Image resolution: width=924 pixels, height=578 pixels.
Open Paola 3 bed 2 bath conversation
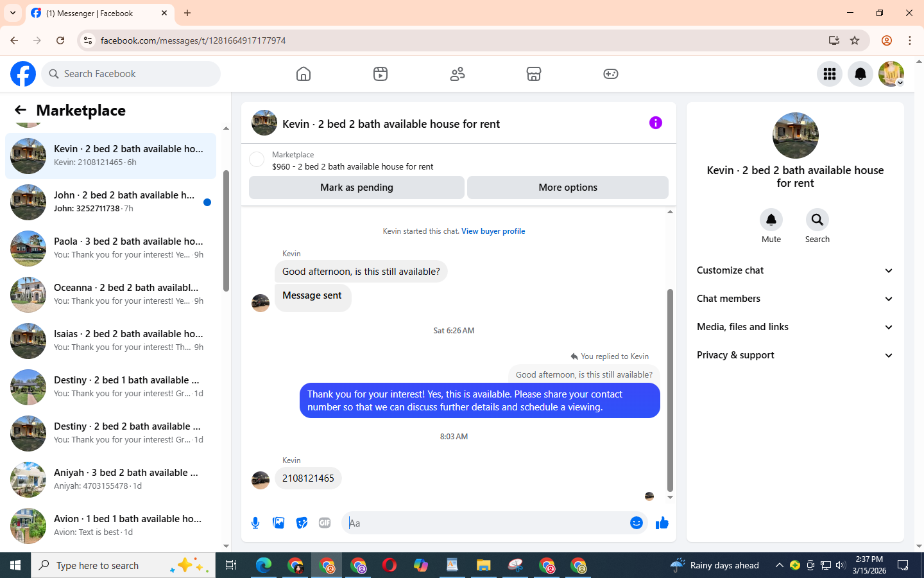click(x=110, y=249)
